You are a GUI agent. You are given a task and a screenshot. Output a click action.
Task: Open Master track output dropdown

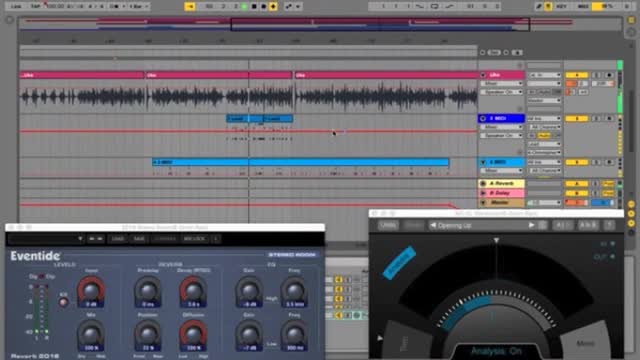tap(544, 202)
